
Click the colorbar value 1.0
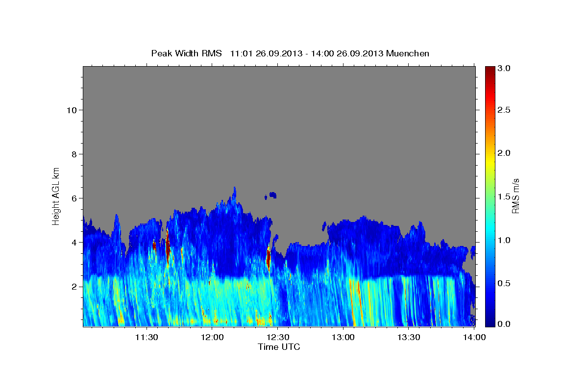click(x=505, y=240)
